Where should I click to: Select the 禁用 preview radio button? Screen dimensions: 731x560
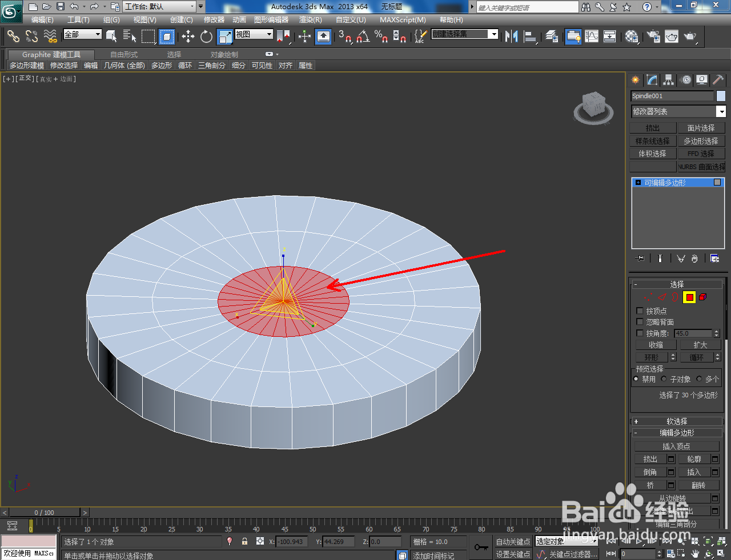click(x=636, y=378)
